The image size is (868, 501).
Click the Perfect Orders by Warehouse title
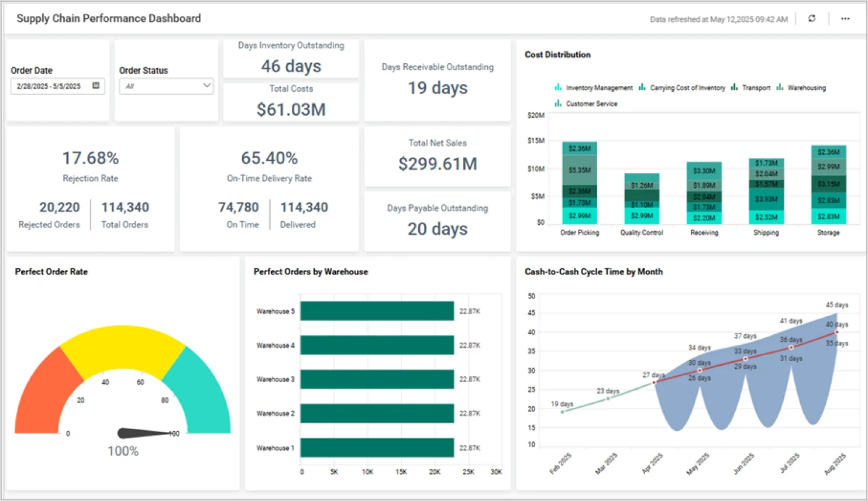coord(311,272)
